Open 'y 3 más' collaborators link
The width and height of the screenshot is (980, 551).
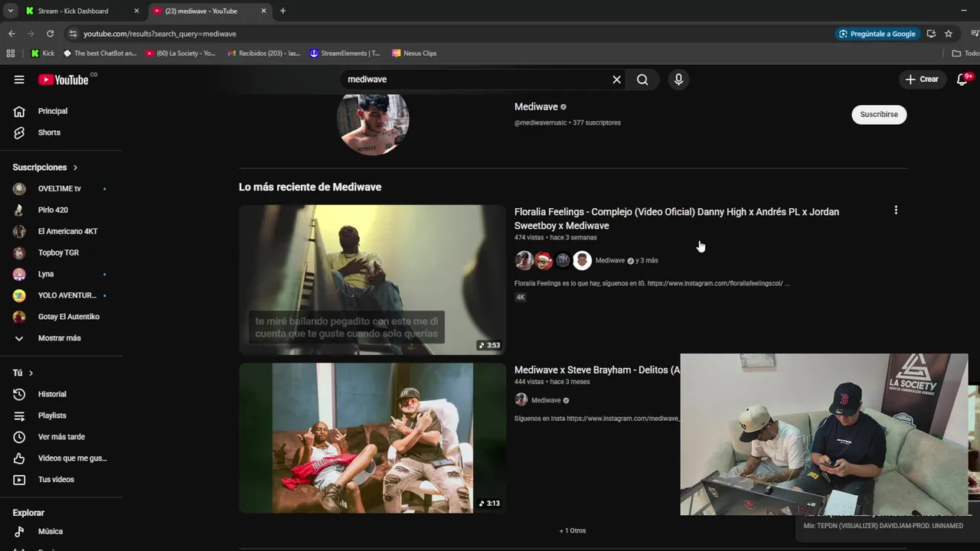[647, 261]
